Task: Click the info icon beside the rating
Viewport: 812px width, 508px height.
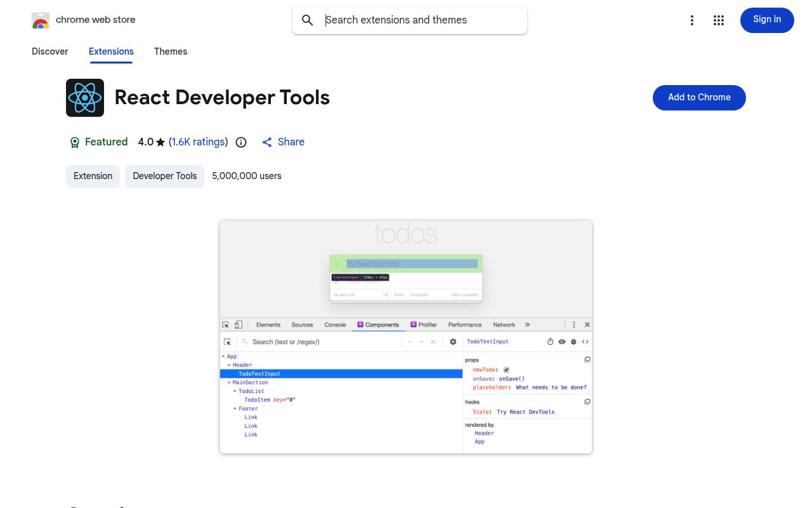Action: point(241,142)
